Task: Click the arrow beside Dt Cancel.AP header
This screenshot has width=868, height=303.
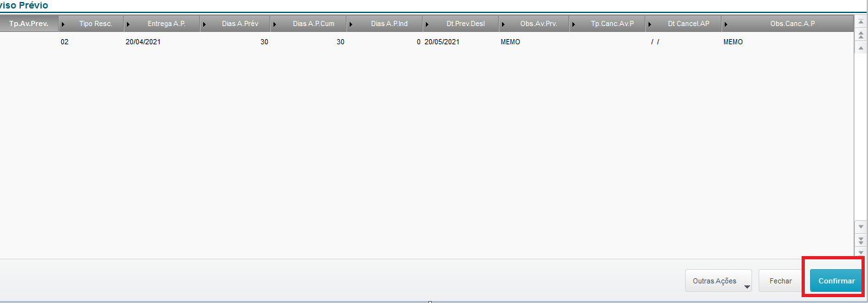Action: tap(651, 24)
